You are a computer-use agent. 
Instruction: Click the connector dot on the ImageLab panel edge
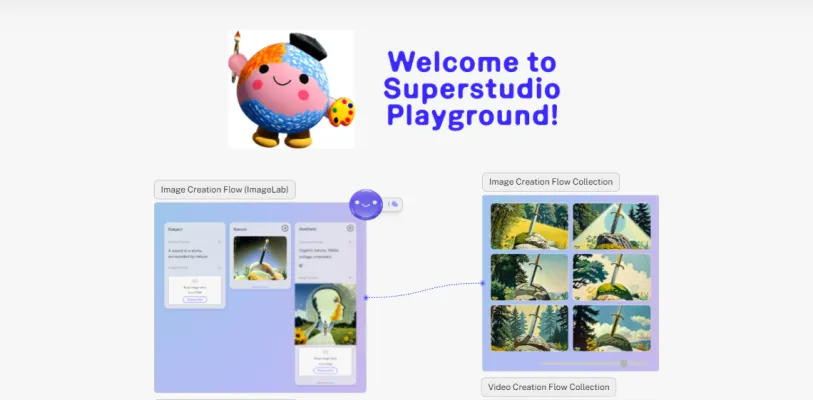pyautogui.click(x=366, y=297)
